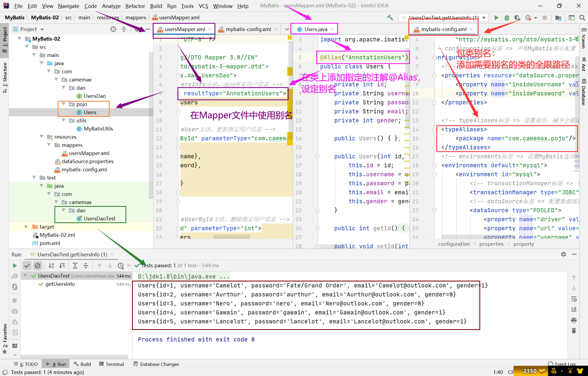Screen dimensions: 588x376
Task: Open test history clock icon
Action: [x=121, y=265]
